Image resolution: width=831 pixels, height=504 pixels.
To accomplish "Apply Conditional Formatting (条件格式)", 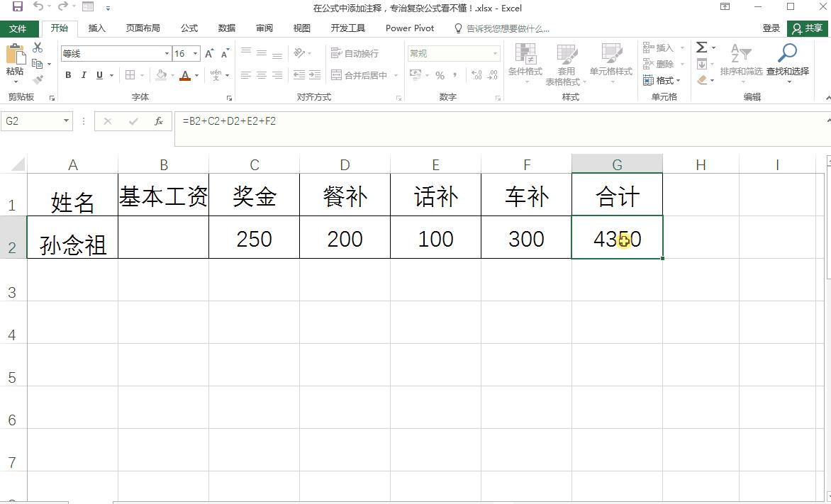I will click(525, 64).
